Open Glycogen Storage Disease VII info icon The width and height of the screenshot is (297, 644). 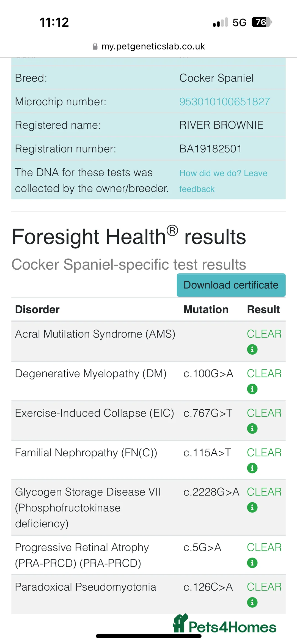pos(252,507)
